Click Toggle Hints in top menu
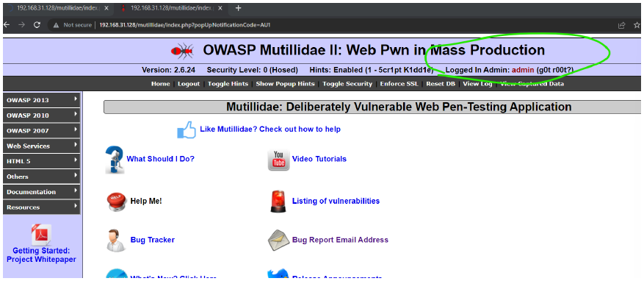The height and width of the screenshot is (281, 644). tap(228, 84)
